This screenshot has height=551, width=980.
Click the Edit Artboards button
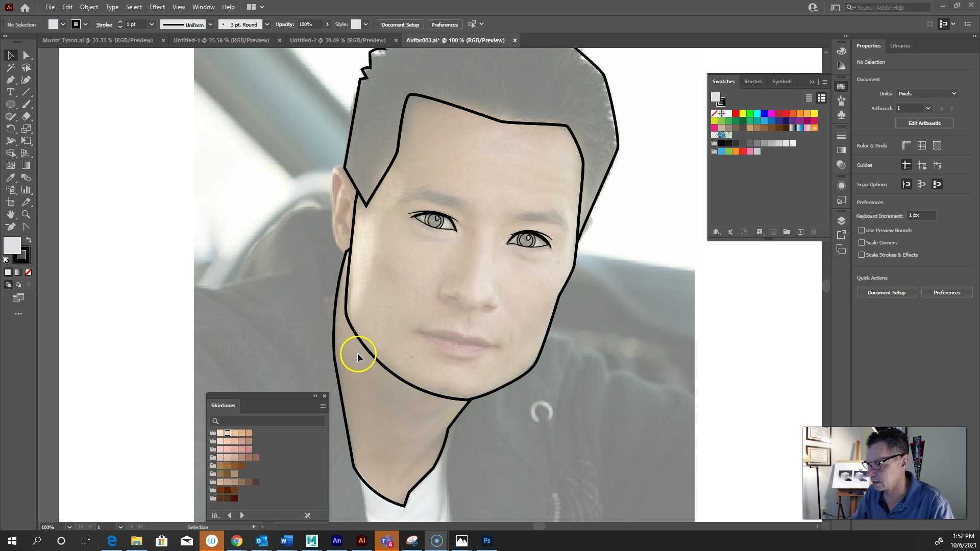924,123
